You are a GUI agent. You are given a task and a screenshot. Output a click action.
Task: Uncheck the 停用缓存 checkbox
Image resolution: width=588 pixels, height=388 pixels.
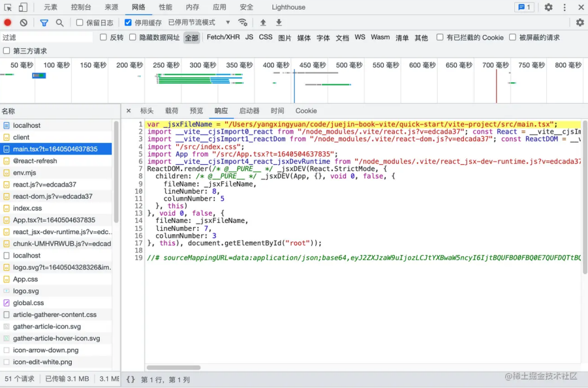129,23
